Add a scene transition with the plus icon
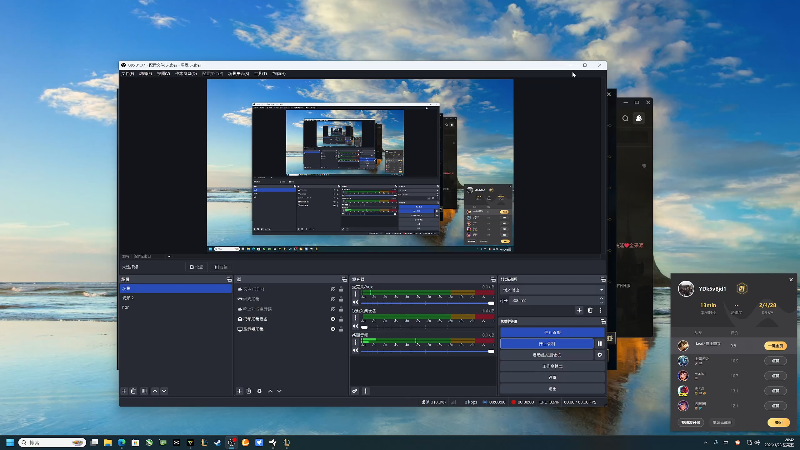The height and width of the screenshot is (450, 800). (x=579, y=311)
